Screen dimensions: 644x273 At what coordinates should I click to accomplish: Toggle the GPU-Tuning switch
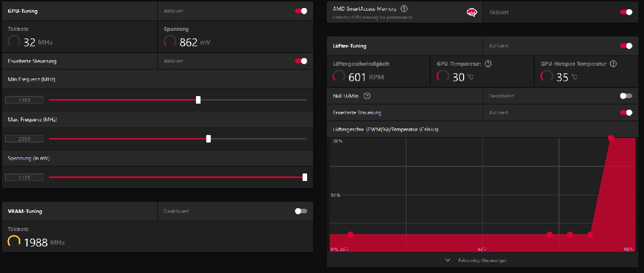(x=301, y=11)
